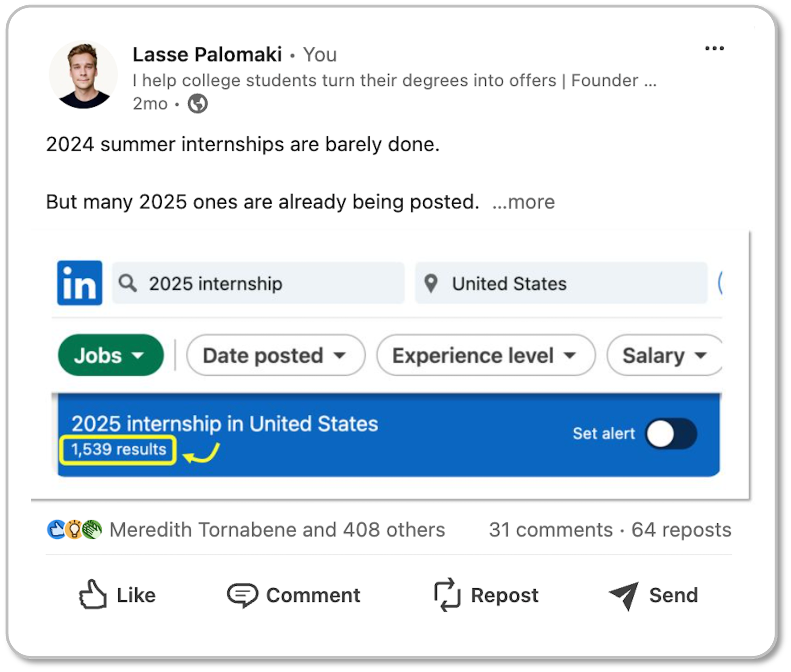Click the reaction emoji icons
This screenshot has width=791, height=672.
point(74,529)
